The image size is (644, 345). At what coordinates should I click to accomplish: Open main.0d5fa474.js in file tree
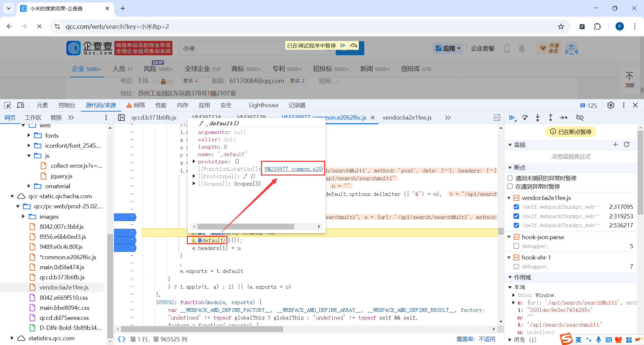(62, 267)
